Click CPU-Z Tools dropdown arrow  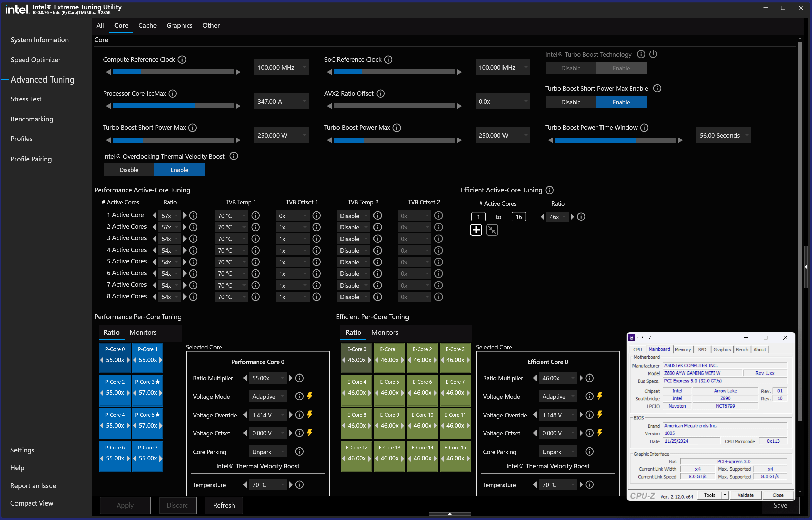click(x=725, y=495)
